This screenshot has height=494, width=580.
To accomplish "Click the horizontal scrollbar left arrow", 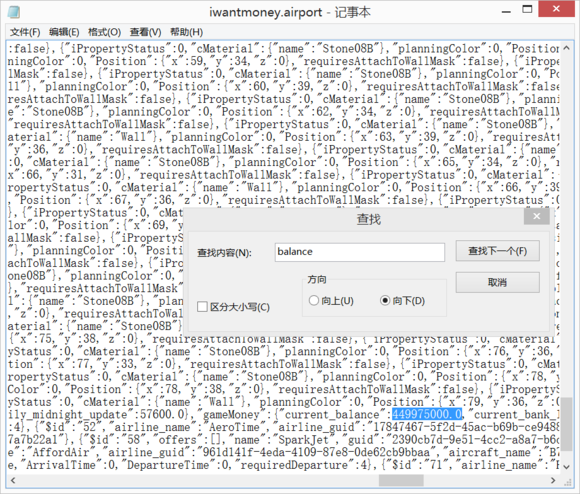I will (13, 480).
